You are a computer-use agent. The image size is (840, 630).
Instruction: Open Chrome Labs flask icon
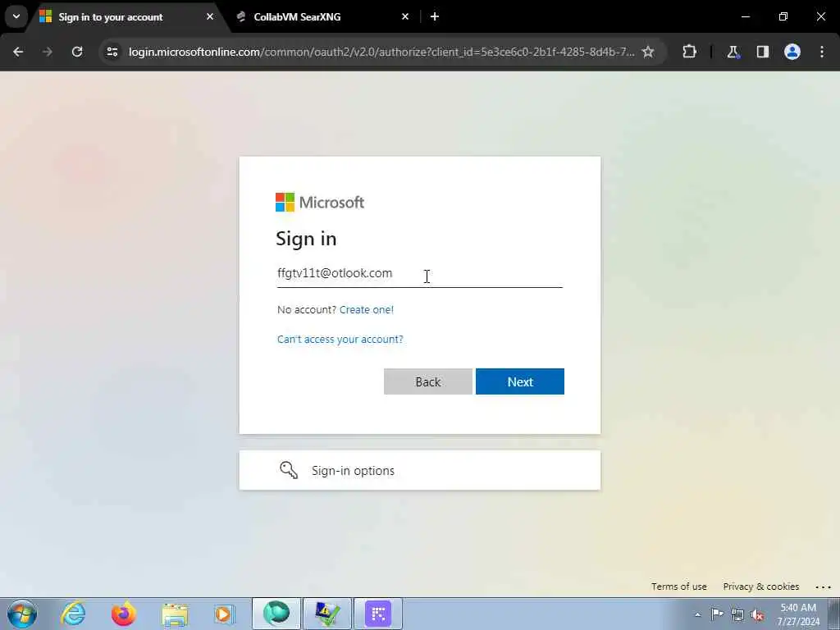pos(733,52)
